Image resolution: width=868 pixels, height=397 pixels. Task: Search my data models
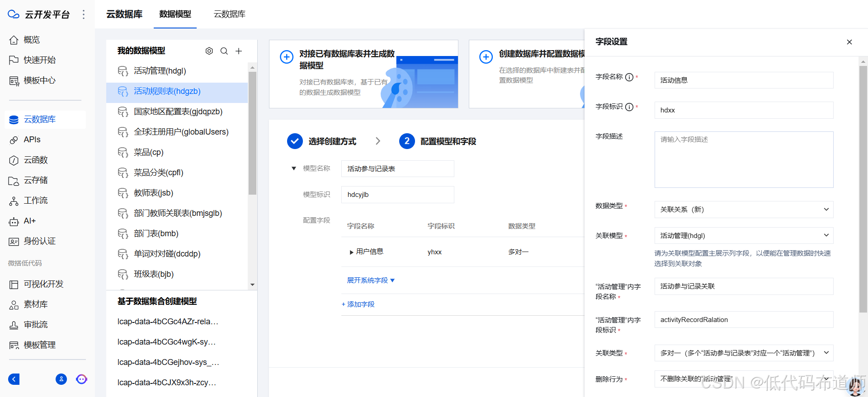[x=224, y=51]
